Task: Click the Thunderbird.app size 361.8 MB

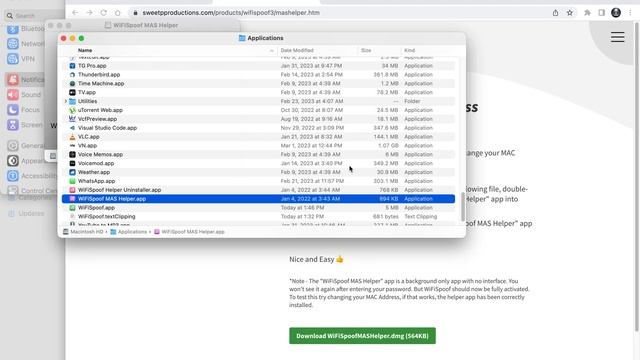Action: point(386,75)
